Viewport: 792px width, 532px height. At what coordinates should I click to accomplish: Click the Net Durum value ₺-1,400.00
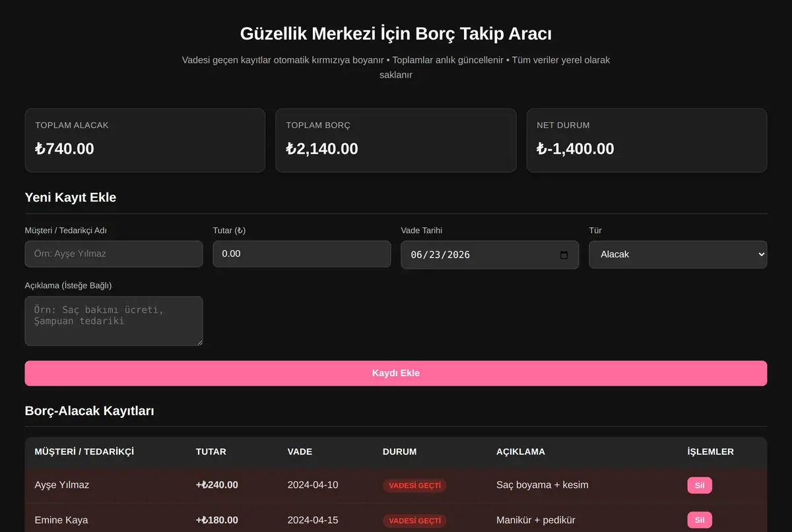click(576, 149)
